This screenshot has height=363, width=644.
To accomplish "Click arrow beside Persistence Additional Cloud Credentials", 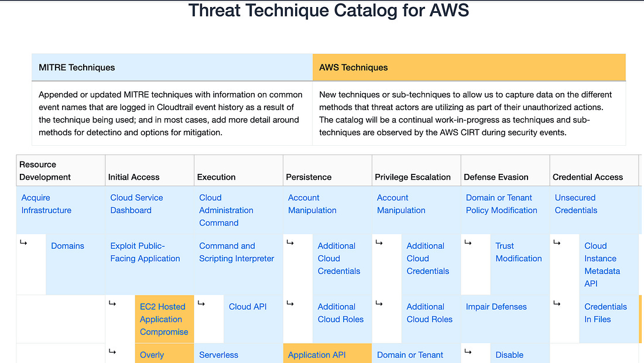I will tap(290, 243).
